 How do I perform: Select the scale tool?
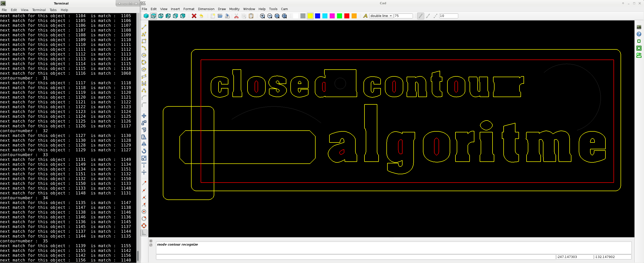(x=144, y=158)
